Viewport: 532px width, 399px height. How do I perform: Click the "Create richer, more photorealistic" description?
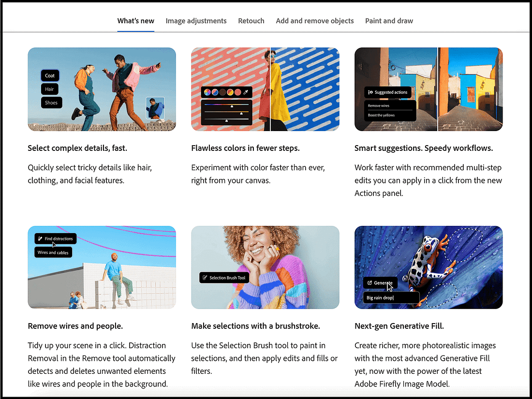pyautogui.click(x=425, y=365)
